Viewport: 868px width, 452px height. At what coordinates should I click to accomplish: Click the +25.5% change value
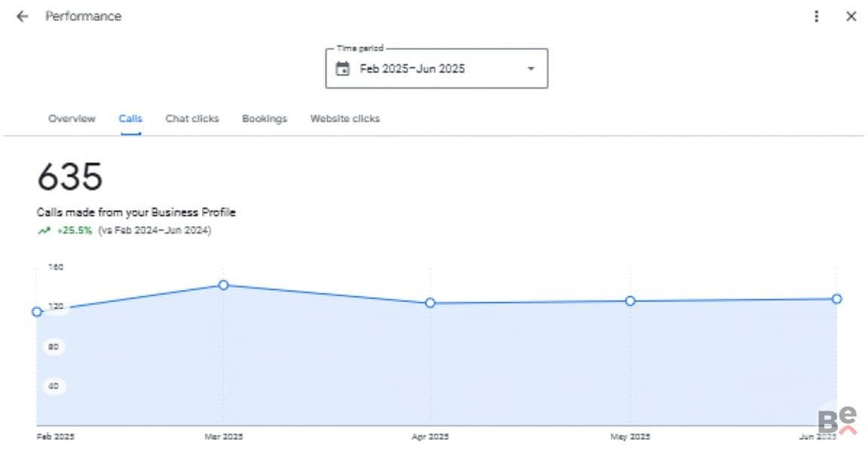pos(75,231)
